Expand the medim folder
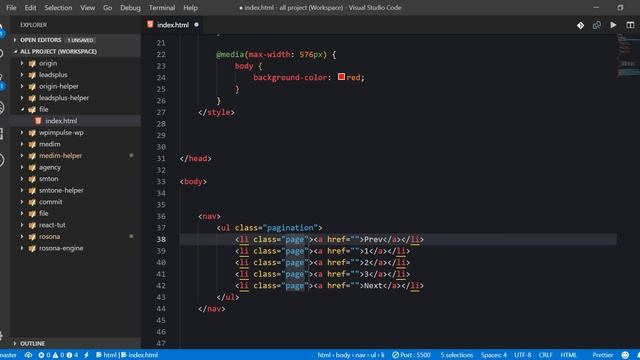The height and width of the screenshot is (360, 640). 22,144
